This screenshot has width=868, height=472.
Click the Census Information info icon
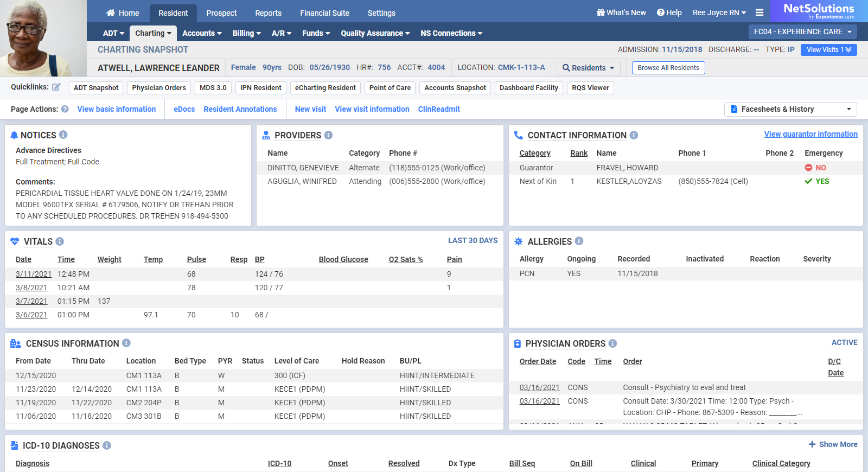point(126,343)
